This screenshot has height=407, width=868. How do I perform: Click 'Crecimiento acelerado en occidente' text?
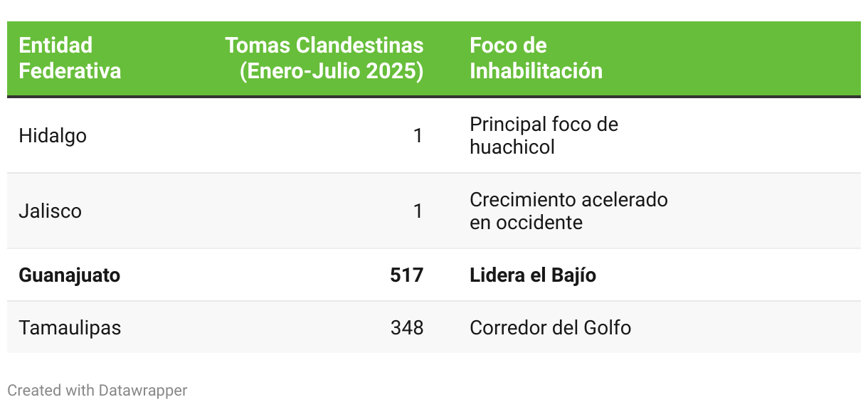tap(568, 211)
